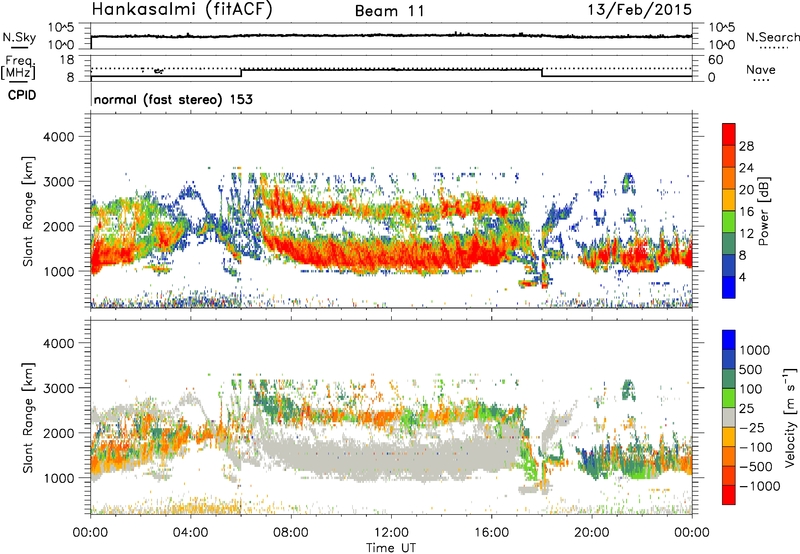Image resolution: width=800 pixels, height=554 pixels.
Task: Click the 16:00 time tick label
Action: pos(491,533)
